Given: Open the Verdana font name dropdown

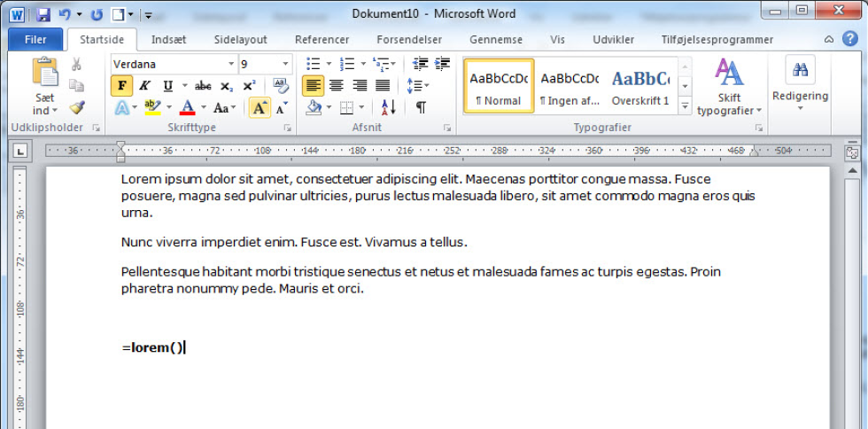Looking at the screenshot, I should point(232,64).
